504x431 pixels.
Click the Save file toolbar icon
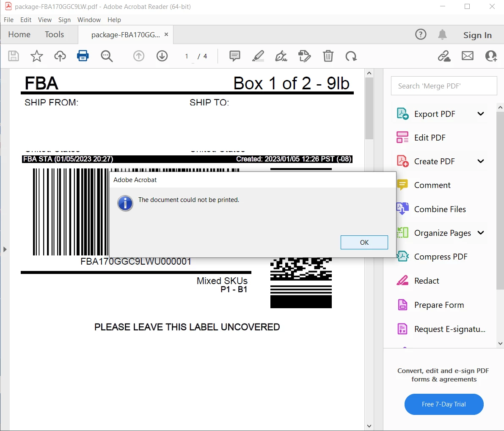[13, 56]
